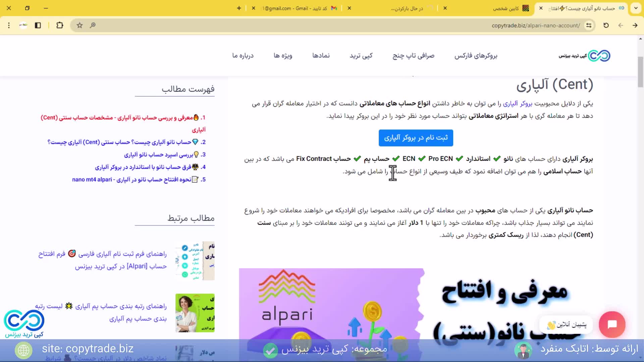Open the browser three-dot menu
Image resolution: width=644 pixels, height=362 pixels.
[9, 25]
